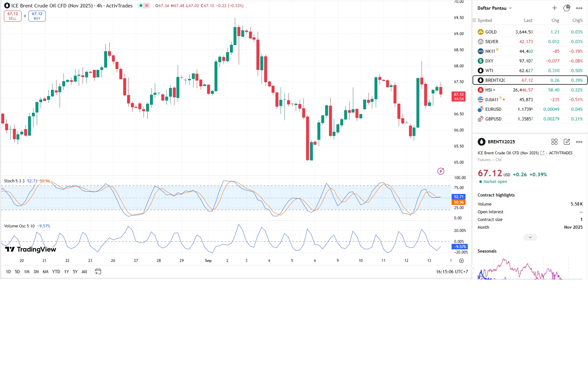Sort watchlist by the Chg% column header

coord(577,20)
